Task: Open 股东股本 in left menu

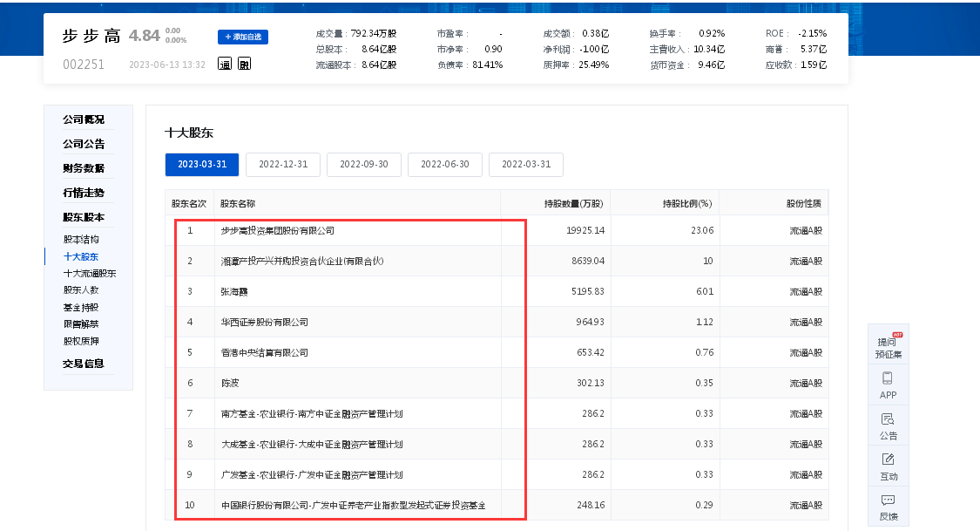Action: pos(83,217)
